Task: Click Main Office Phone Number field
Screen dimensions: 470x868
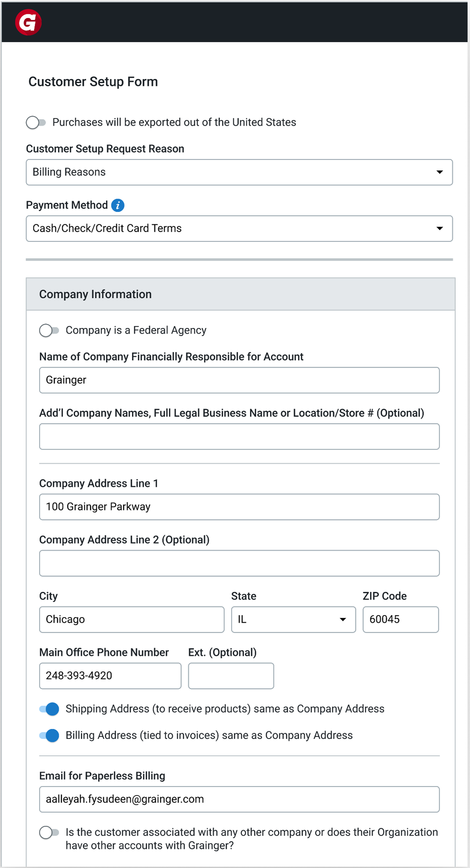Action: click(110, 676)
